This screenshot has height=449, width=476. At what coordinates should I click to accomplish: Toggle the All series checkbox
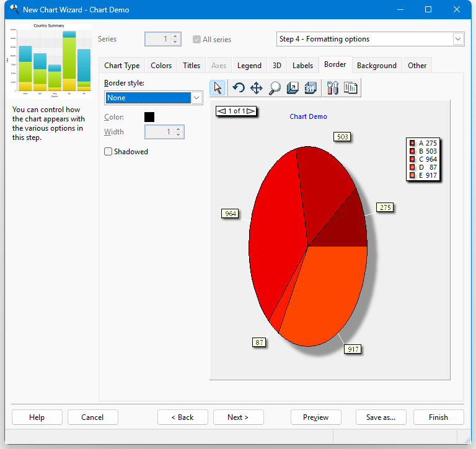(x=197, y=40)
